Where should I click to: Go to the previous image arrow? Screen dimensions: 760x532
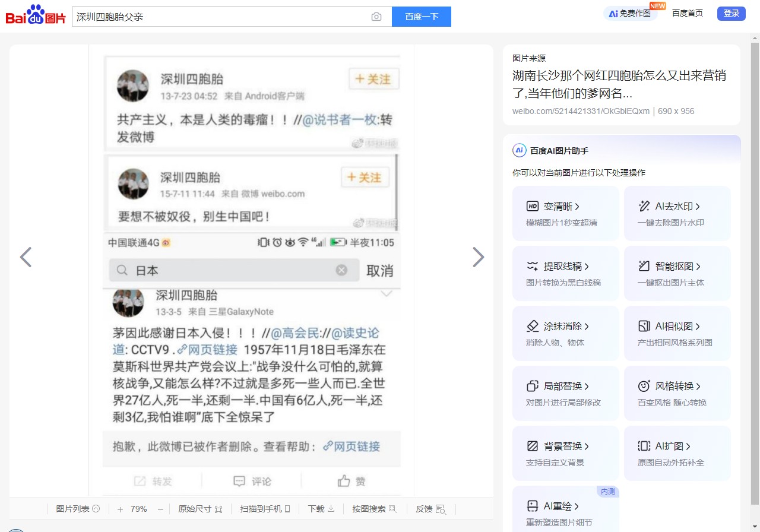pyautogui.click(x=26, y=257)
